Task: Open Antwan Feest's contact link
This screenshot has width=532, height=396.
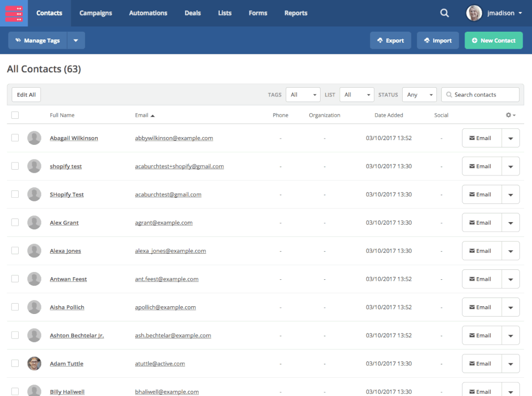Action: tap(68, 279)
